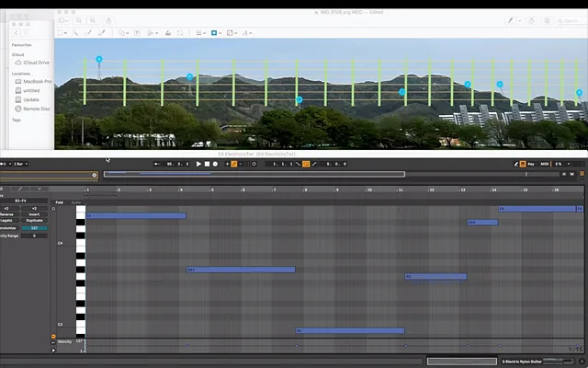Toggle the MIDI map mode button
Screen dimensions: 588x368
[545, 164]
